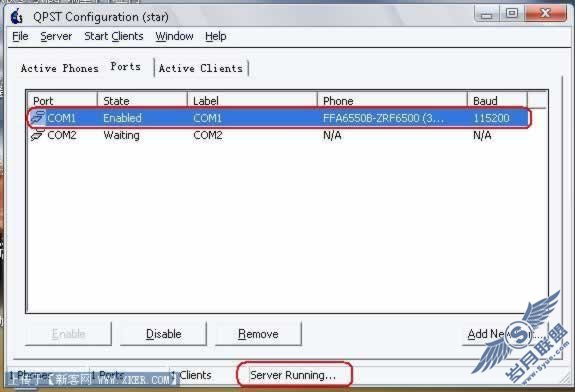Click the FFA6550B-ZRF6500 phone entry

383,118
